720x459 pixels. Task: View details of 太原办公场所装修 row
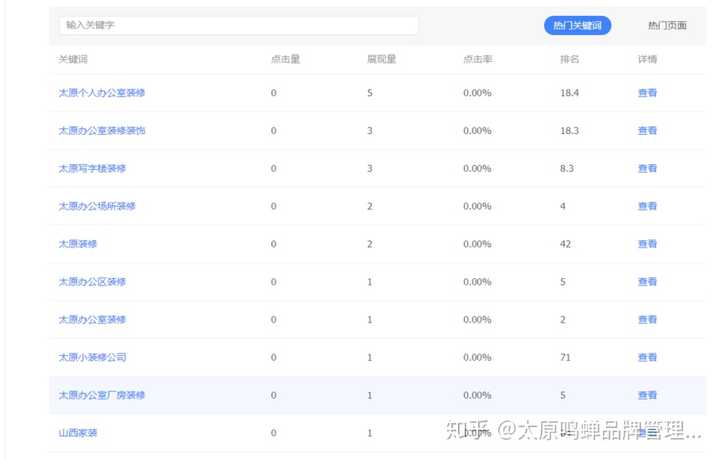point(647,206)
